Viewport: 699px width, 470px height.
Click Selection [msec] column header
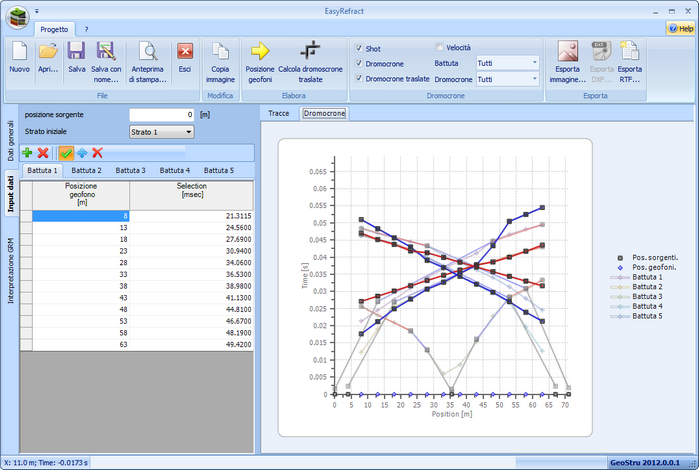(191, 194)
